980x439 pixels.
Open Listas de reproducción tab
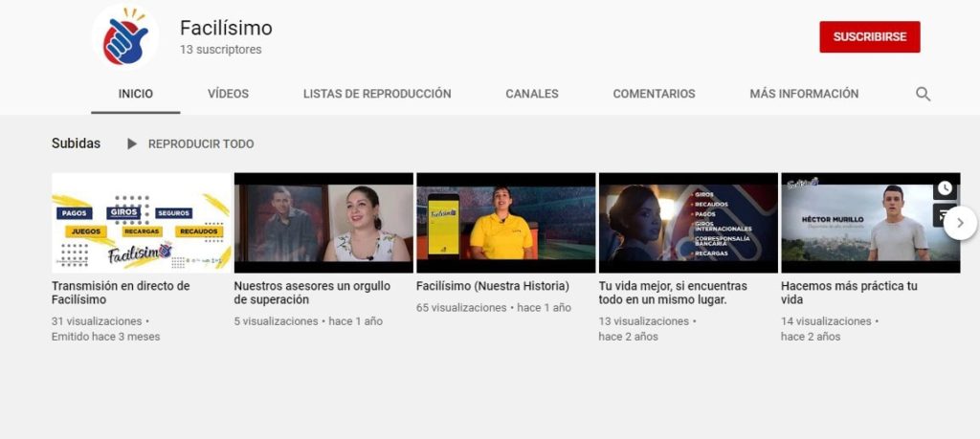(377, 94)
